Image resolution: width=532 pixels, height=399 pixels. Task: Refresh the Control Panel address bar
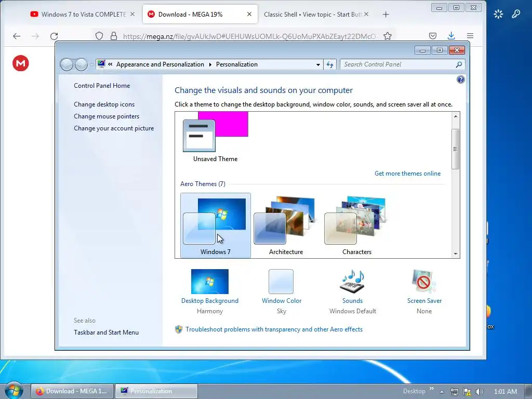(x=330, y=64)
